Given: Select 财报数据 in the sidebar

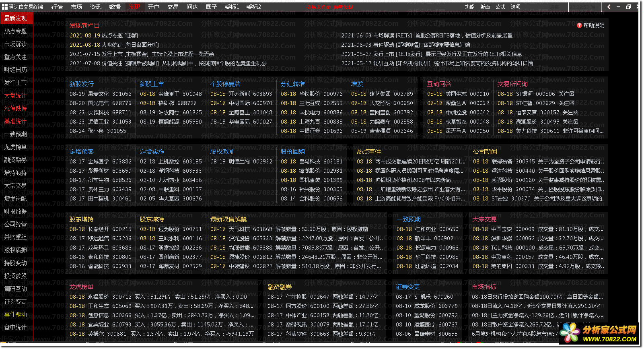Looking at the screenshot, I should coord(16,211).
